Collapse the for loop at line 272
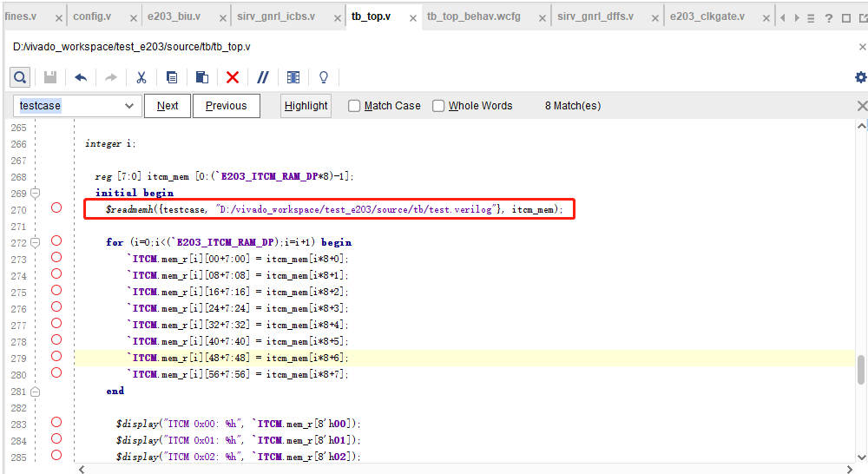 [36, 242]
